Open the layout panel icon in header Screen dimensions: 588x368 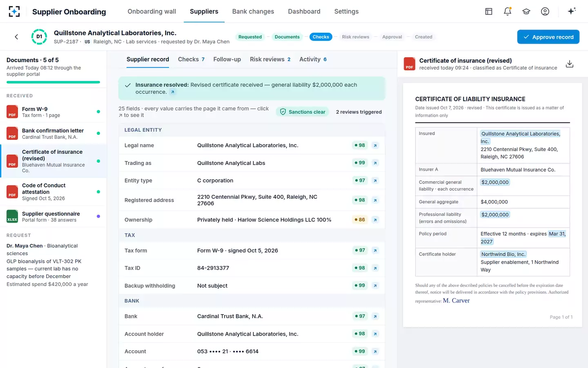click(x=489, y=11)
